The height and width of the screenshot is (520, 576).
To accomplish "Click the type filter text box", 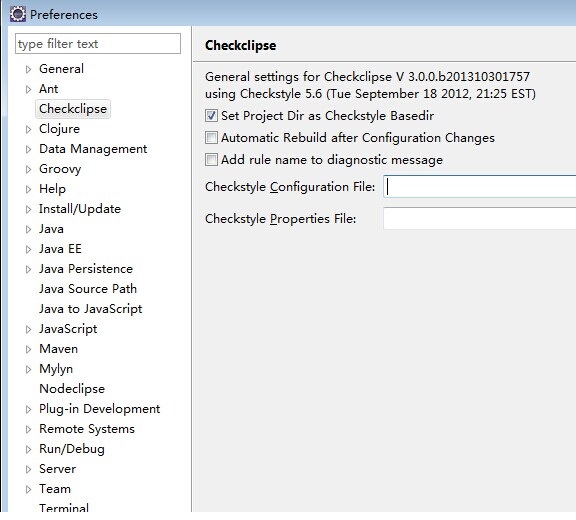I will 98,44.
